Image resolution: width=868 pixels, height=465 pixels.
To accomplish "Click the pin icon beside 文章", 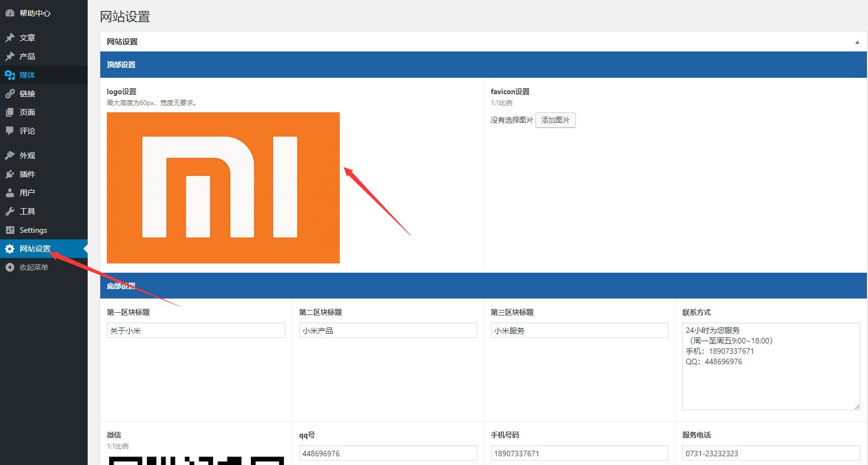I will tap(10, 38).
